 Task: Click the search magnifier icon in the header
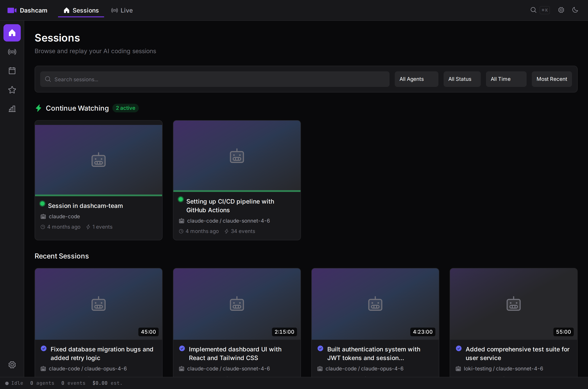click(x=533, y=10)
